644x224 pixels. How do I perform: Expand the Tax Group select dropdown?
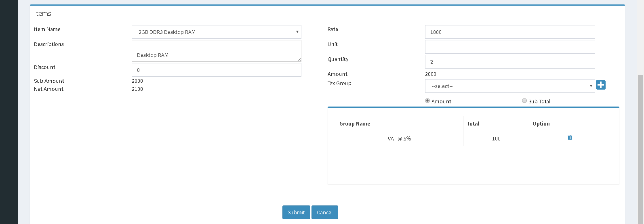pos(510,86)
